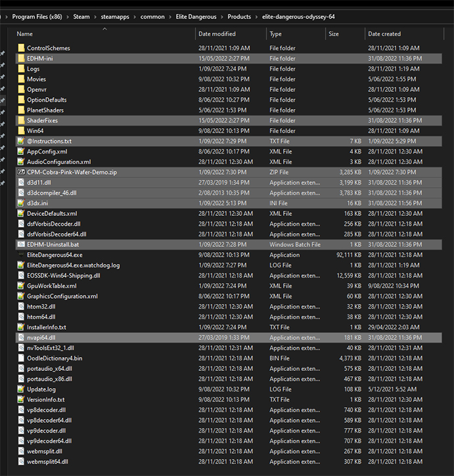Expand breadcrumb chevron after Program Files (x86)
Image resolution: width=454 pixels, height=476 pixels.
coord(68,16)
